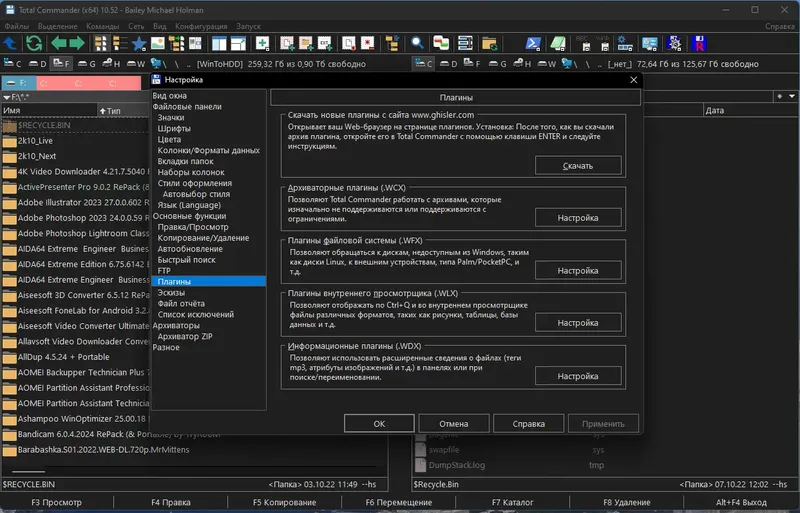Sort left panel by 'Тип' column header
The height and width of the screenshot is (513, 800).
[113, 110]
